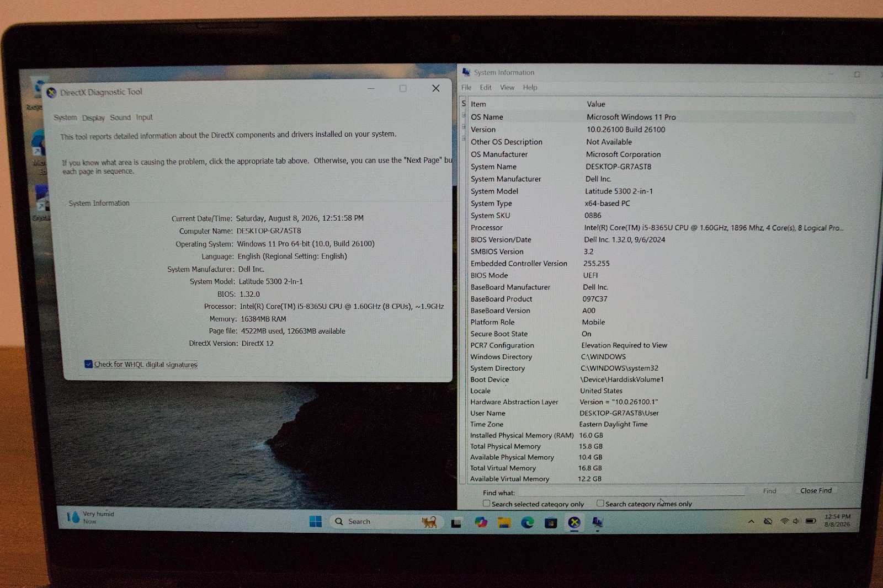Show hidden tray icons chevron
This screenshot has height=588, width=883.
(x=751, y=521)
